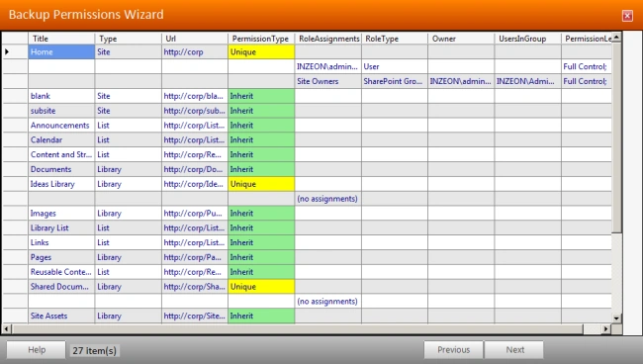Close the Backup Permissions Wizard window
The height and width of the screenshot is (364, 643).
(x=627, y=16)
